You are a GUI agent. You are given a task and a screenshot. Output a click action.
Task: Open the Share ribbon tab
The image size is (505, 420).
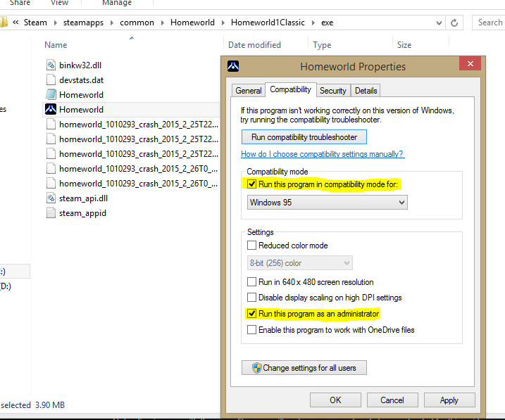point(20,3)
